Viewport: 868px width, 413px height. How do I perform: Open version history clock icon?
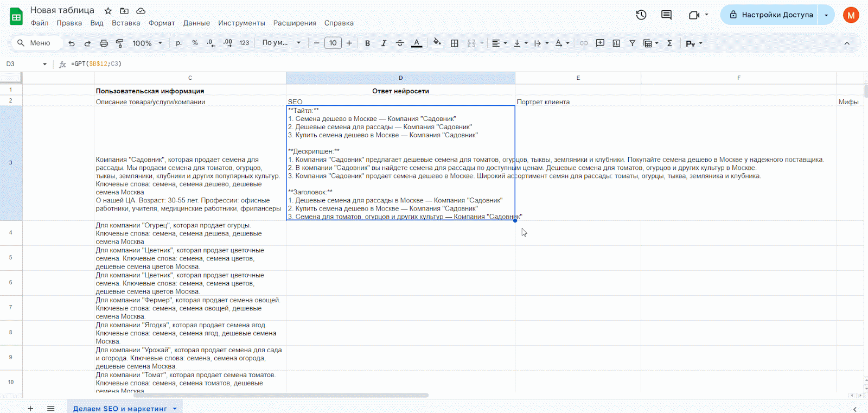(x=641, y=15)
